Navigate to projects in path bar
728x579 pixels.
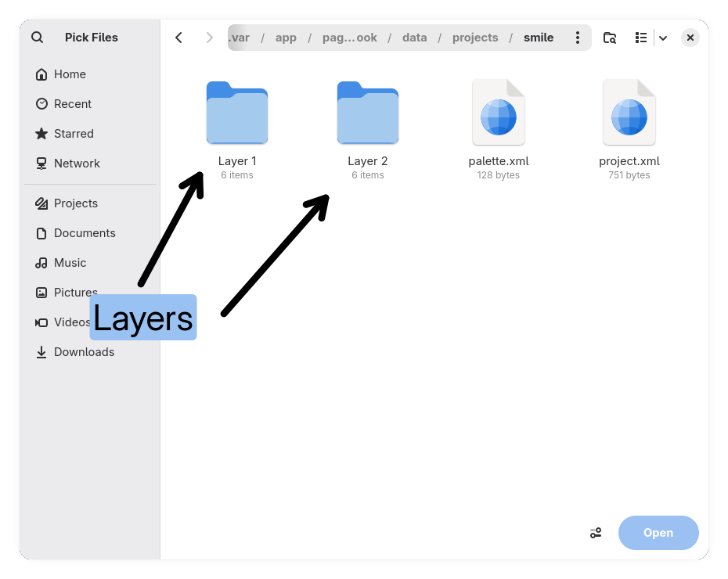pos(475,38)
